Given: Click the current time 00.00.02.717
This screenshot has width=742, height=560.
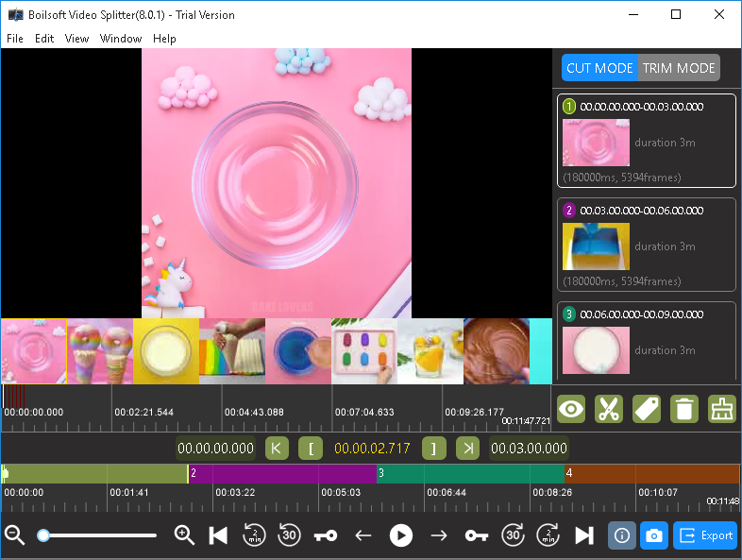Looking at the screenshot, I should (372, 449).
